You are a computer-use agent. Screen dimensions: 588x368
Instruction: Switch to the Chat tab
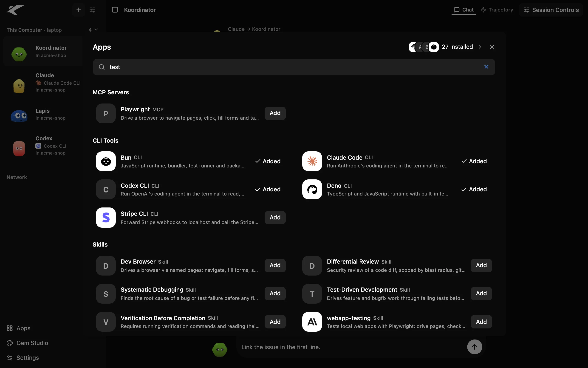pos(464,10)
